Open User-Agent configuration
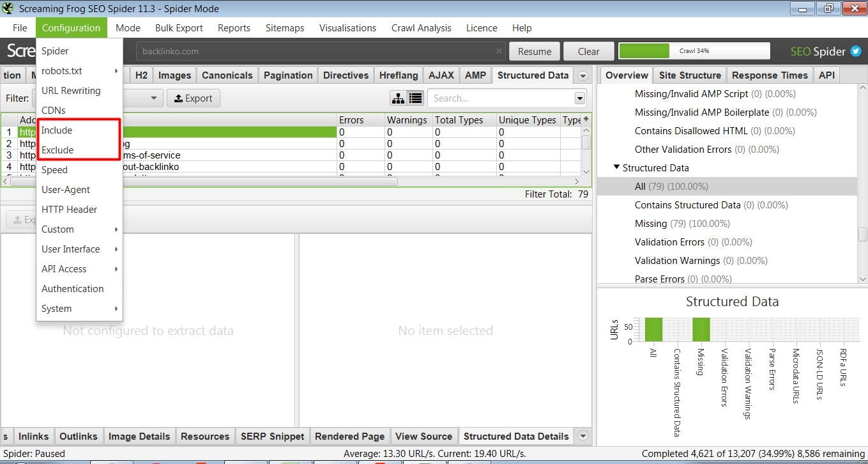This screenshot has width=868, height=464. [79, 190]
